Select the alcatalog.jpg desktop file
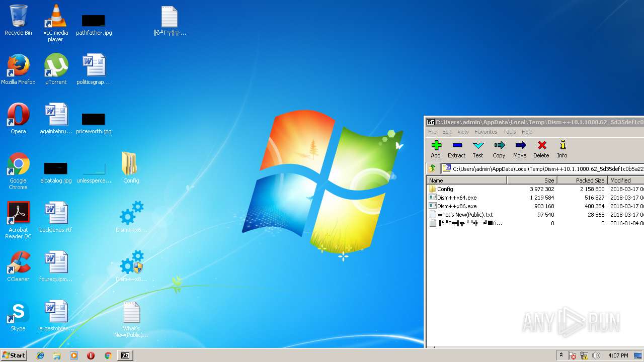644x362 pixels. pos(55,172)
